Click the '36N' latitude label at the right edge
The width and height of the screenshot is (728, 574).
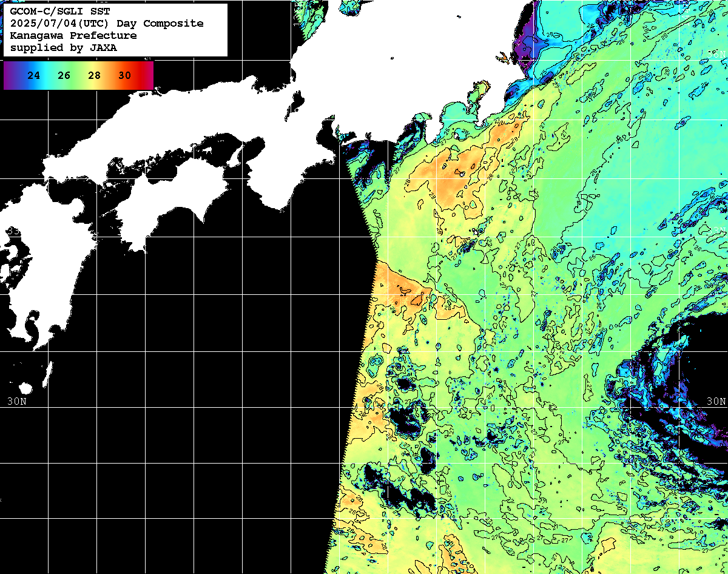tap(717, 54)
